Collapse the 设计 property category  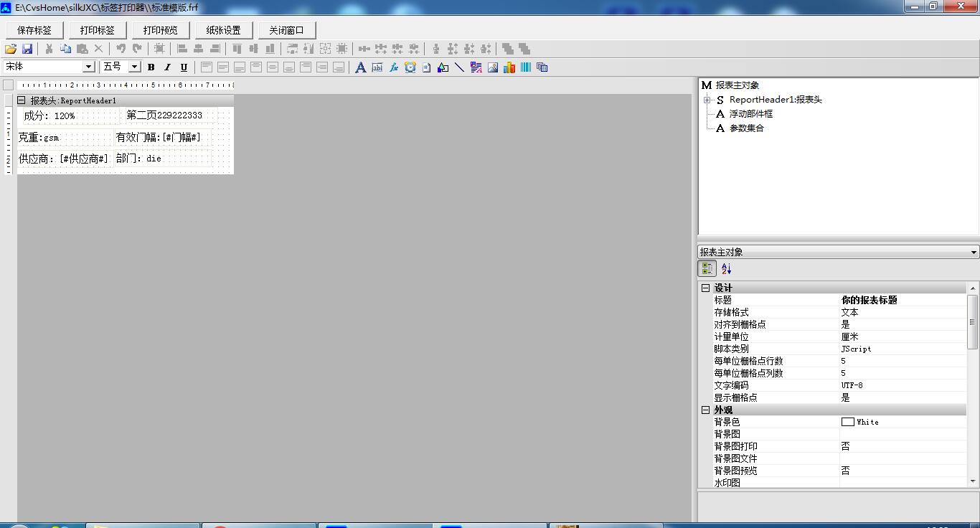pyautogui.click(x=705, y=288)
